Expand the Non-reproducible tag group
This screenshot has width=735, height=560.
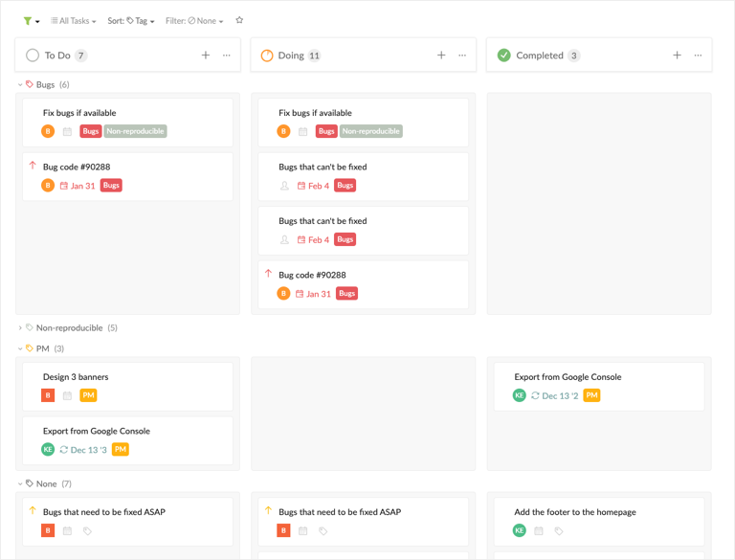pyautogui.click(x=20, y=327)
